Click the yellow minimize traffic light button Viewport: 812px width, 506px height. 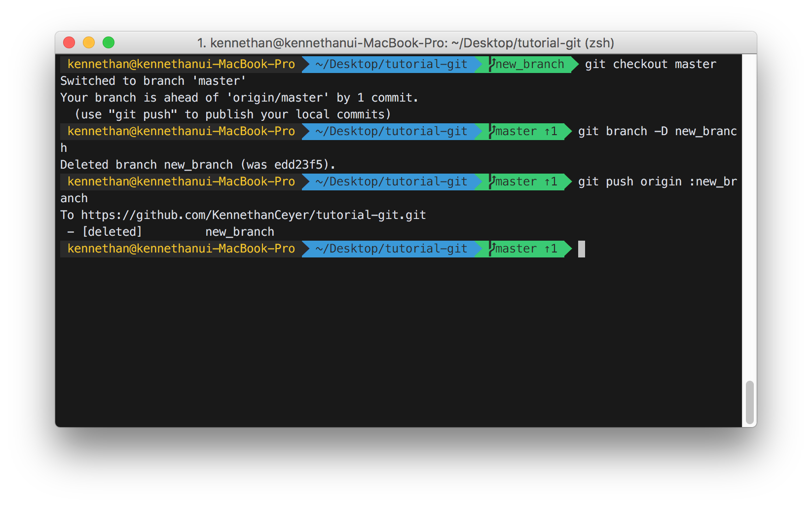pos(88,43)
